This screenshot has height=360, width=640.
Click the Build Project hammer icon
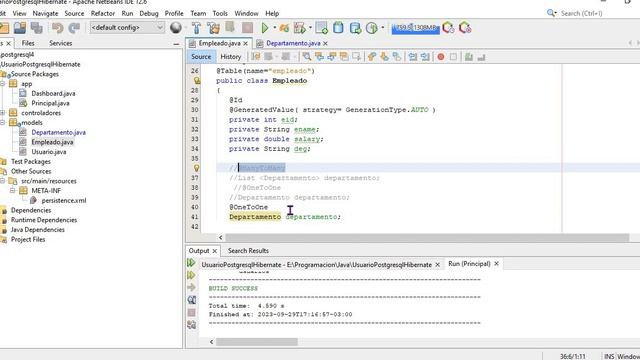(196, 28)
